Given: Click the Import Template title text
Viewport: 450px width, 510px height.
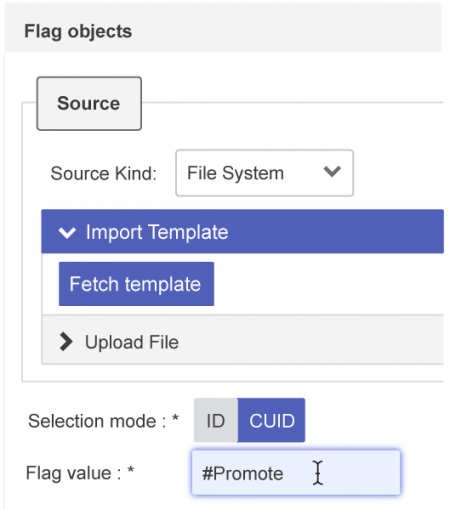Looking at the screenshot, I should tap(157, 232).
